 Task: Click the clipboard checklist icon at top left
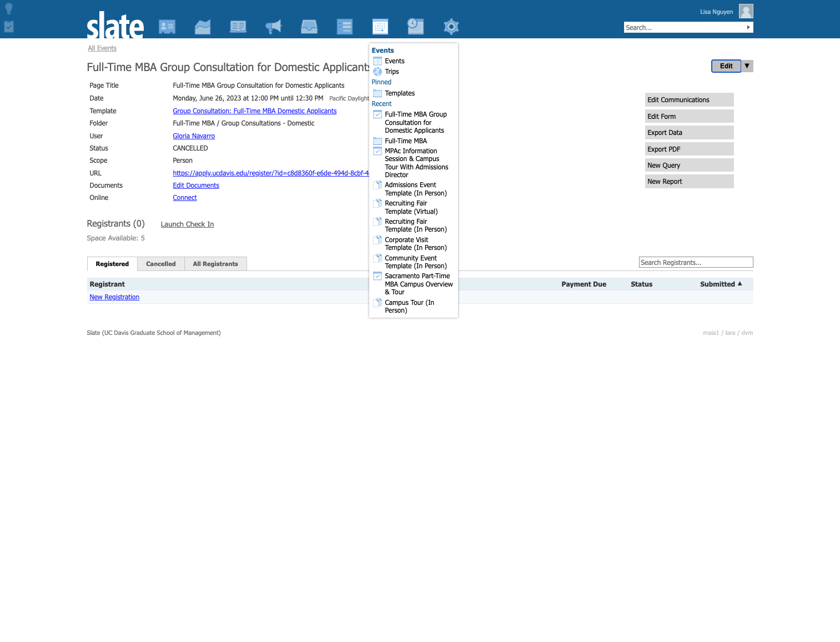pos(9,26)
